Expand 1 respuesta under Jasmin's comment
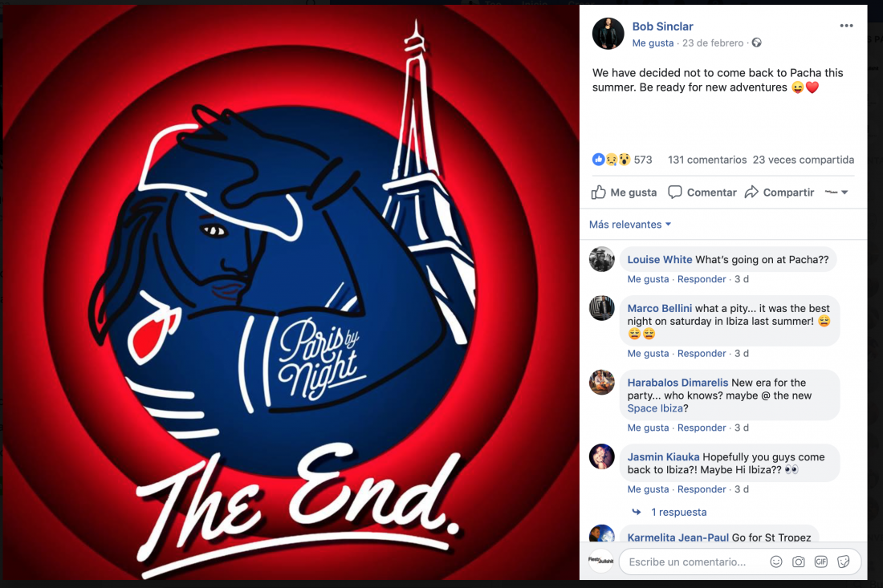Screen dimensions: 883x588 [678, 512]
